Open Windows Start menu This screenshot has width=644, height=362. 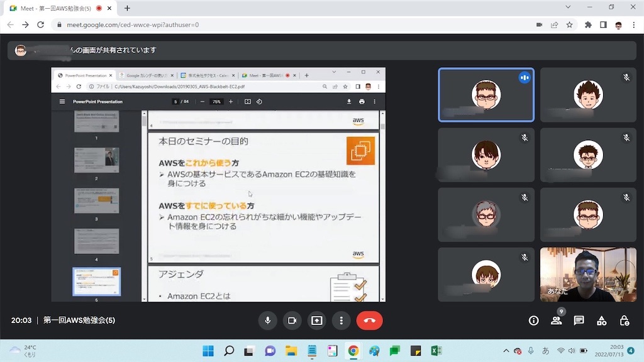point(208,351)
